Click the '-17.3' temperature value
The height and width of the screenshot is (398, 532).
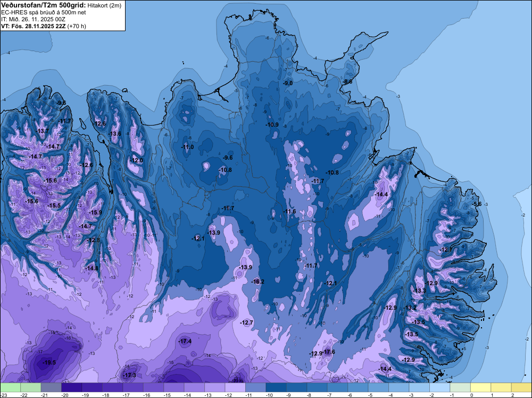(x=130, y=375)
